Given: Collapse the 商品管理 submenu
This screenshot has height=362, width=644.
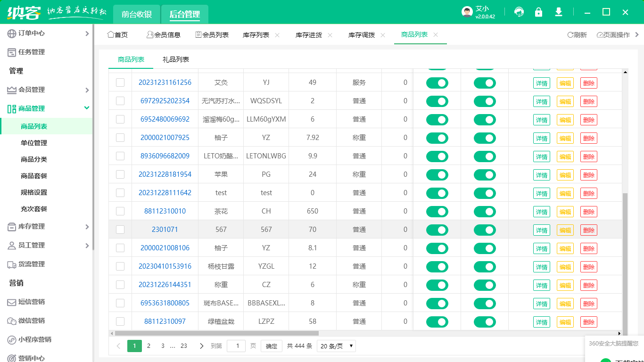Looking at the screenshot, I should coord(47,107).
